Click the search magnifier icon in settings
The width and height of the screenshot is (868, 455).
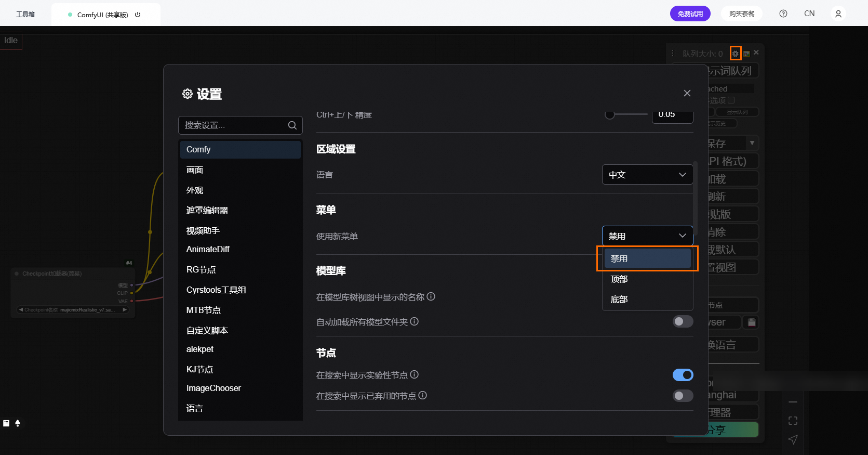click(292, 125)
